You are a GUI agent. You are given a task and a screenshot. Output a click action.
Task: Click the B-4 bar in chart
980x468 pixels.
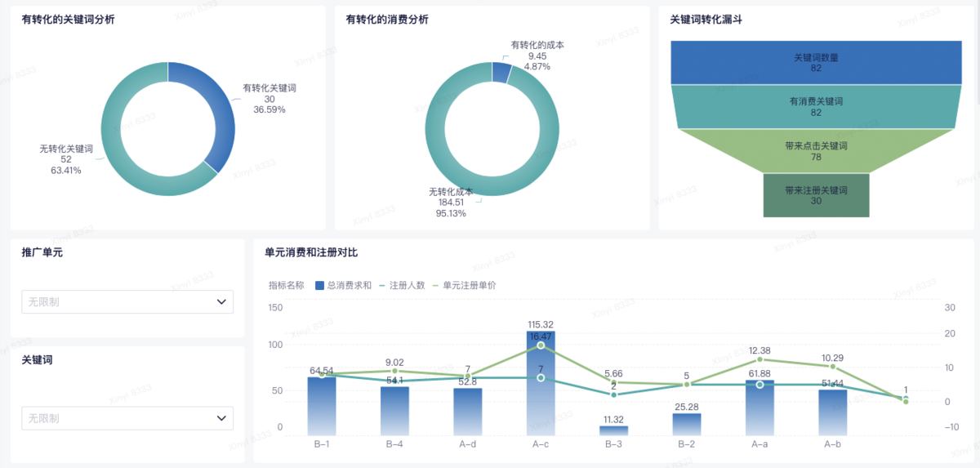(394, 411)
